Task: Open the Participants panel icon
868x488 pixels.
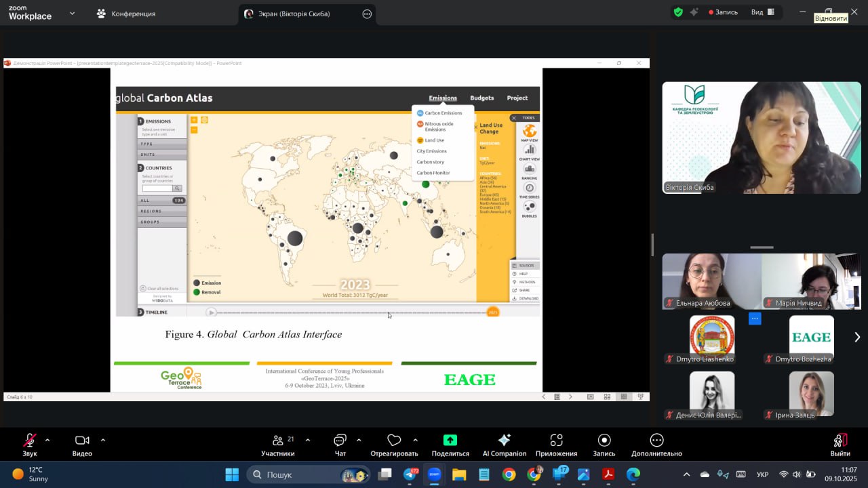Action: click(278, 441)
